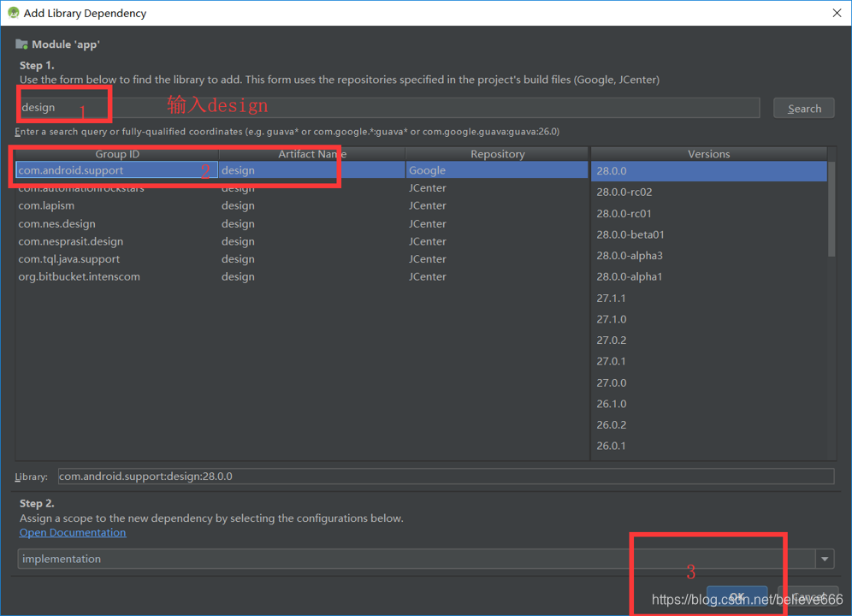Choose version 26.0.2

click(708, 424)
